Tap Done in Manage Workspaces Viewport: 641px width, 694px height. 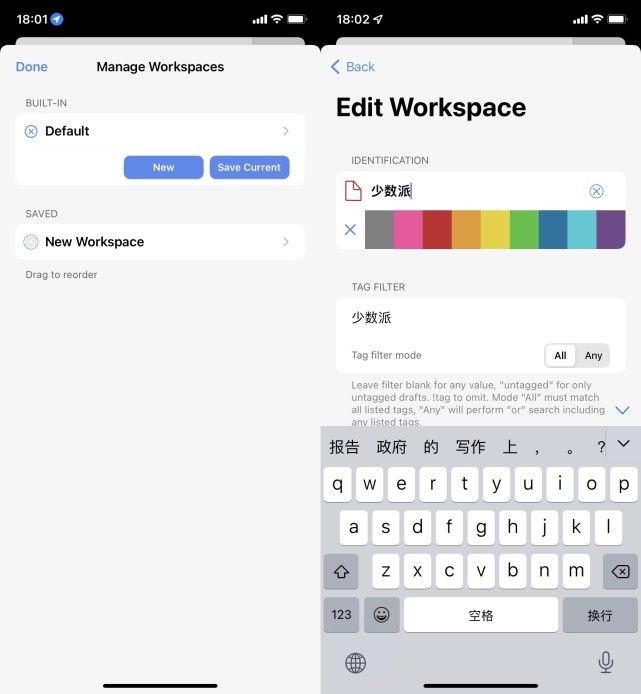coord(31,67)
